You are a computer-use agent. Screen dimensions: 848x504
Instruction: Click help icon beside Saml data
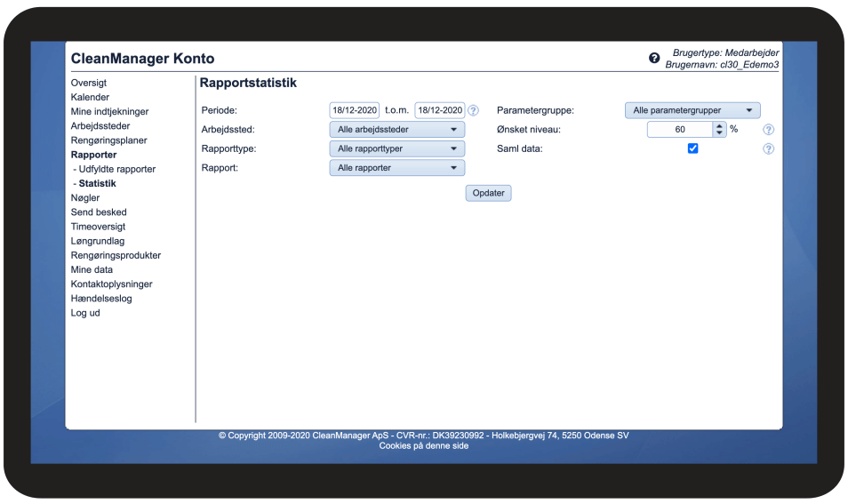click(x=768, y=149)
